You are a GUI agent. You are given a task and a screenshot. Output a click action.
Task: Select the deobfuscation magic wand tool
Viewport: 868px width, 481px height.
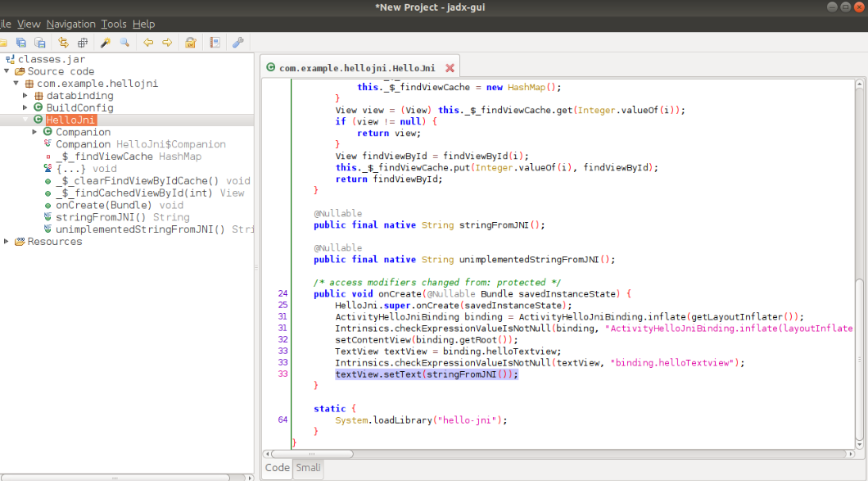point(106,42)
